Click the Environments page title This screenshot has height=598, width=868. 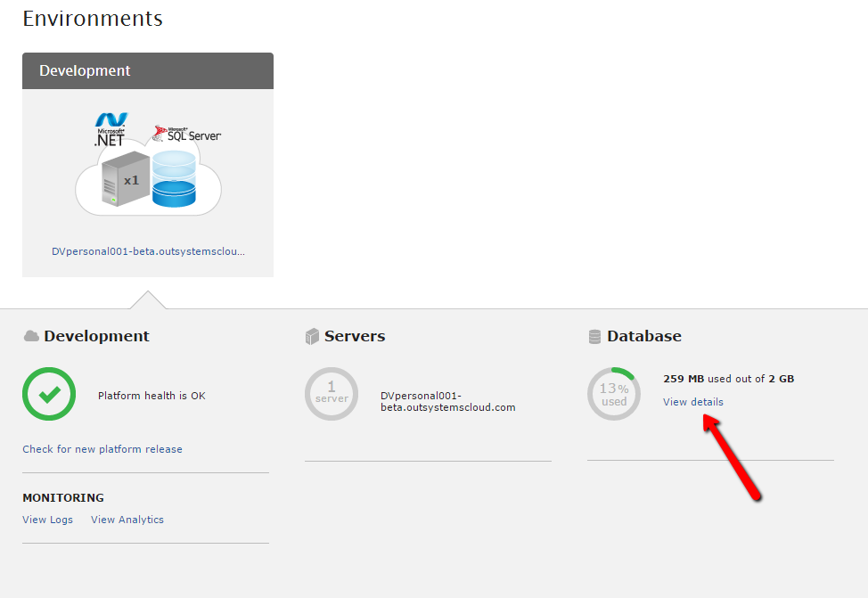pyautogui.click(x=93, y=19)
